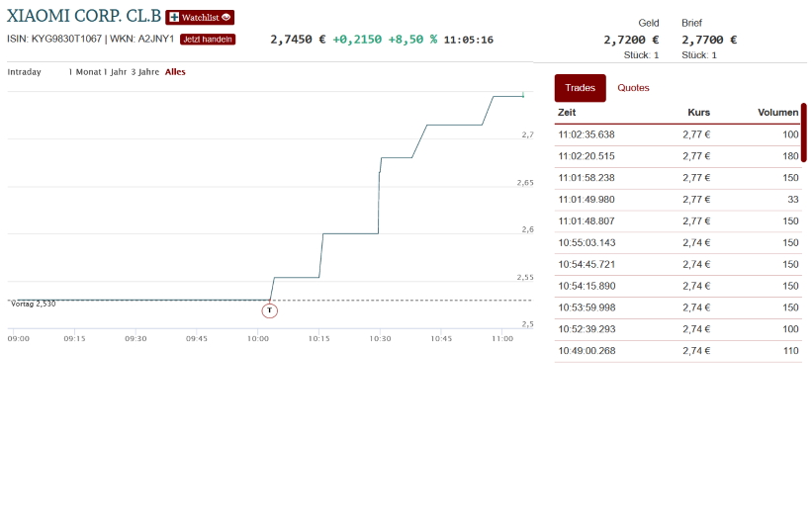Click the timestamp 11:05:16
Viewport: 812px width, 526px height.
tap(468, 40)
